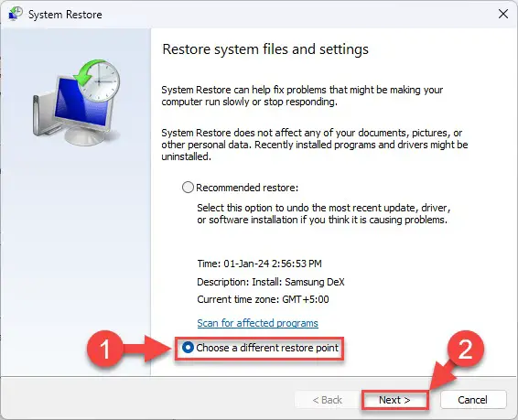Close the System Restore dialog

[x=503, y=14]
